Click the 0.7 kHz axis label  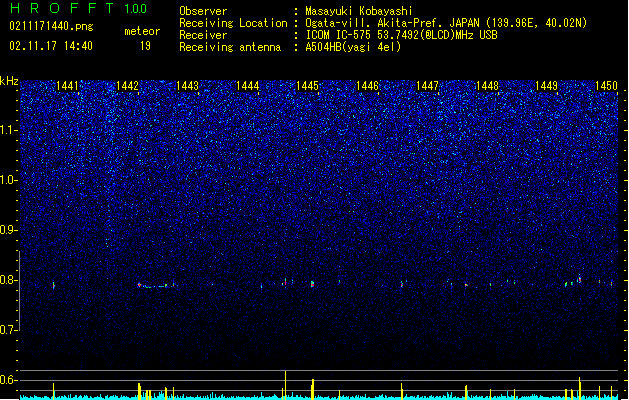point(8,330)
